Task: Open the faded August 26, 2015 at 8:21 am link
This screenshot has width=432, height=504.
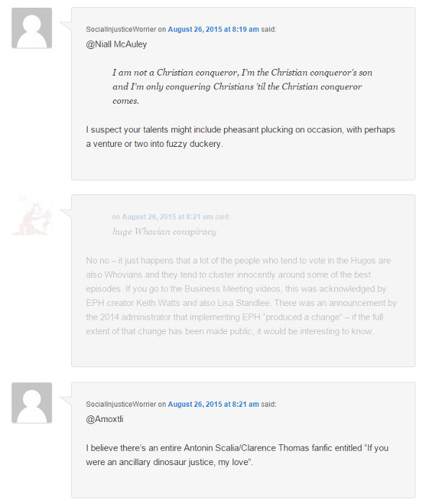Action: click(x=167, y=217)
